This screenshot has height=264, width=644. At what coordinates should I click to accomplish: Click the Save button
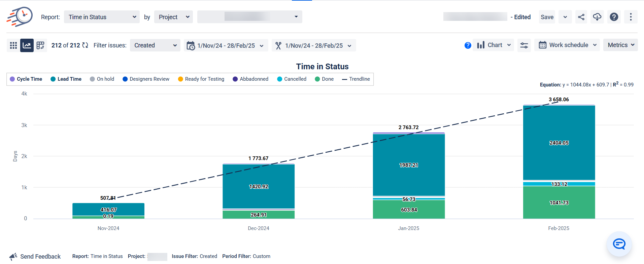pyautogui.click(x=547, y=17)
